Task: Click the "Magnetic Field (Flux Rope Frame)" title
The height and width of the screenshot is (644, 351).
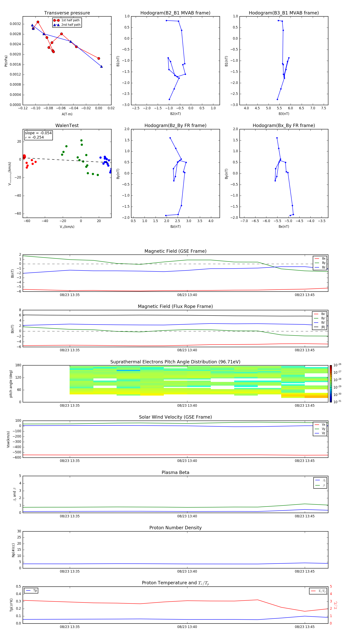Action: coord(175,307)
